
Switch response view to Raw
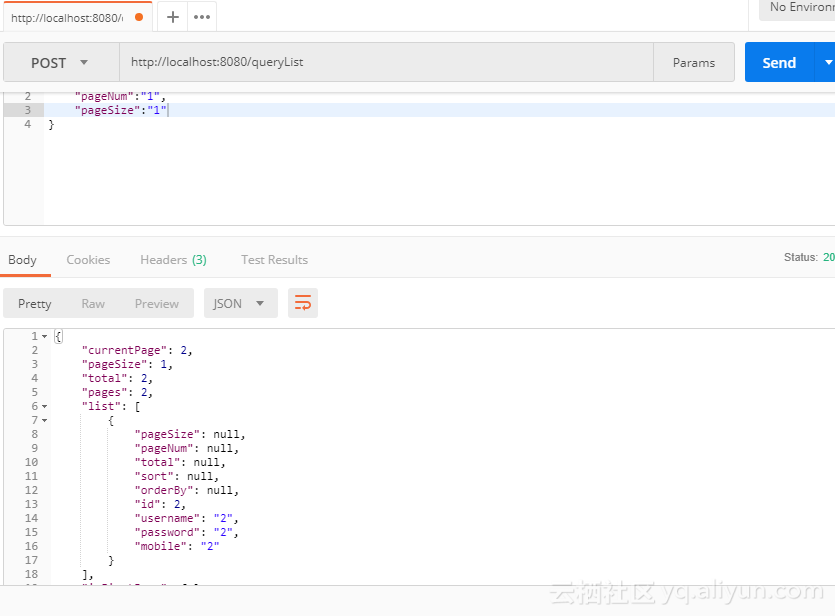(93, 304)
